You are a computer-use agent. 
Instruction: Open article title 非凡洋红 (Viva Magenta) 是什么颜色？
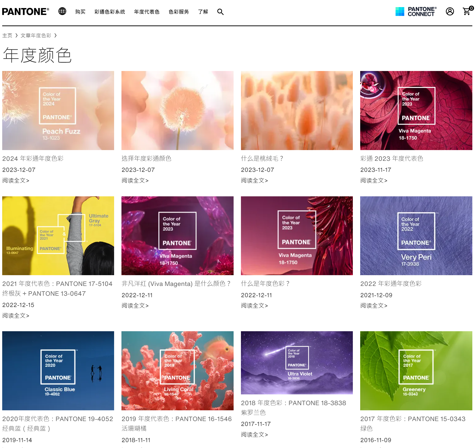(176, 284)
